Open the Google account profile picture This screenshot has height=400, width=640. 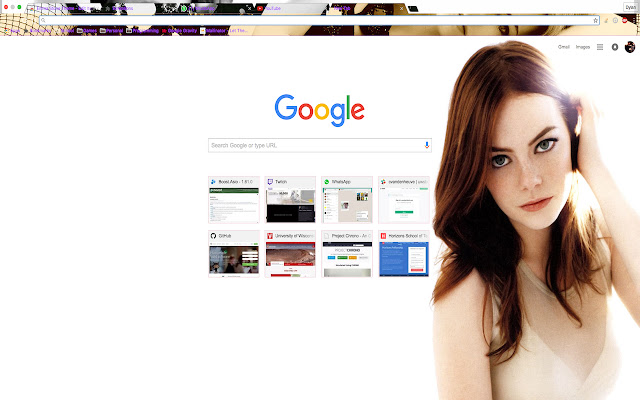point(630,47)
